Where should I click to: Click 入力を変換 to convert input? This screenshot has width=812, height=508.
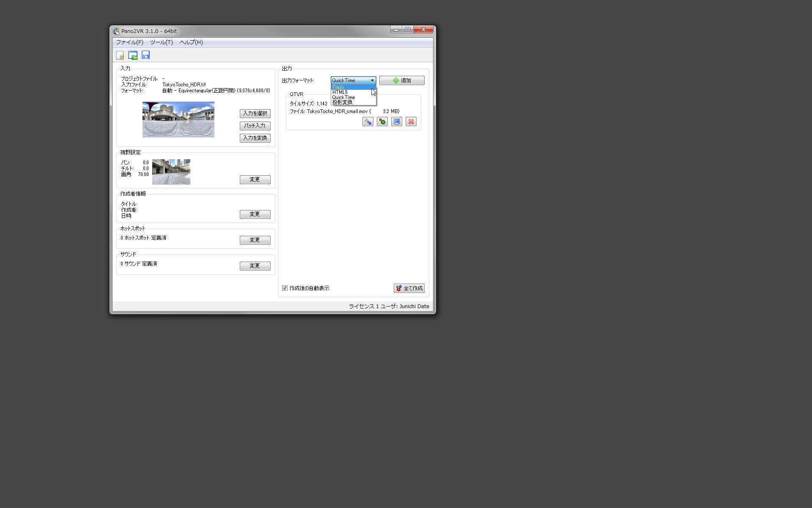[x=255, y=138]
